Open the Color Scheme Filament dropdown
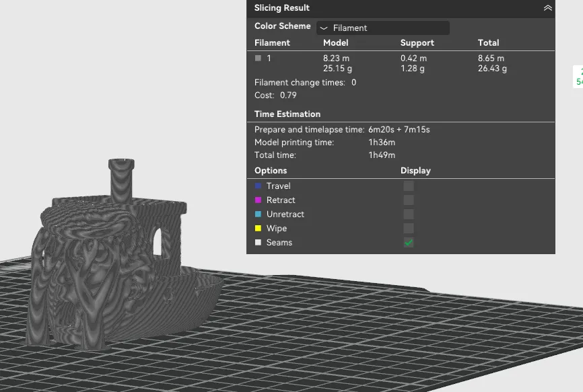The height and width of the screenshot is (392, 583). pos(383,28)
